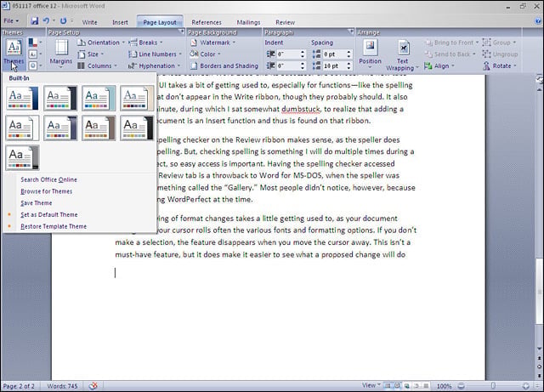Open the Paragraph dialog launcher
Screen dimensions: 544x392
351,31
